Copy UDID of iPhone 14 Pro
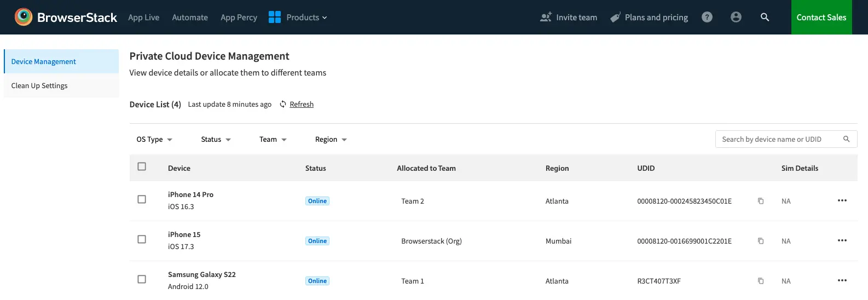 [x=761, y=201]
